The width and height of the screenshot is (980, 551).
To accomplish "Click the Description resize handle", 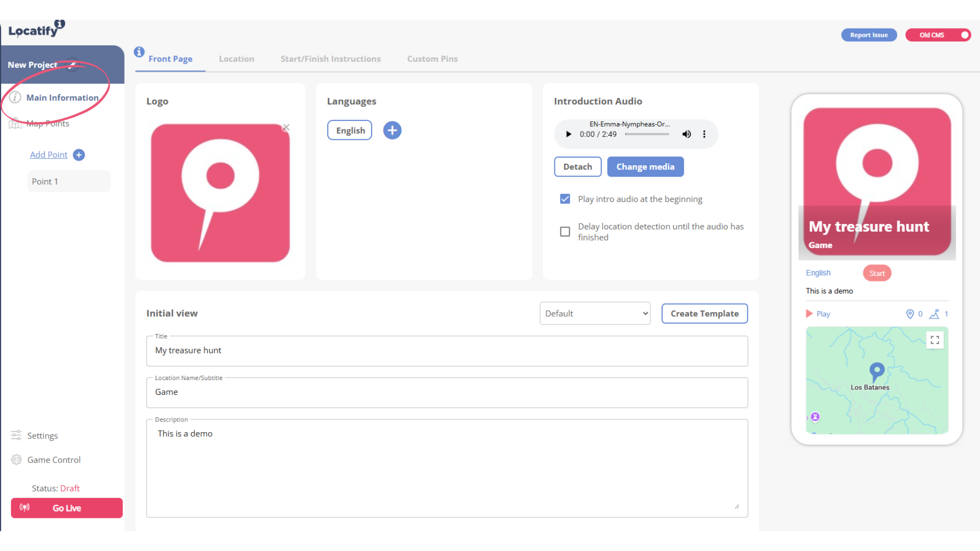I will [x=737, y=506].
